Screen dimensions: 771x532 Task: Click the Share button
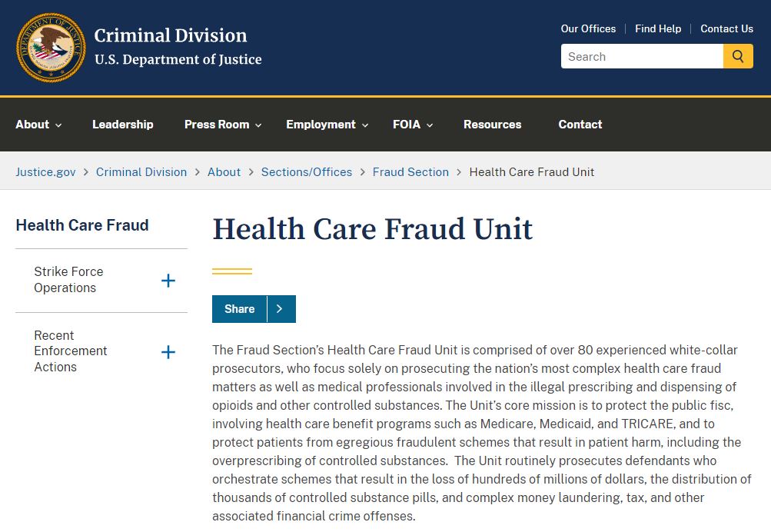tap(240, 309)
